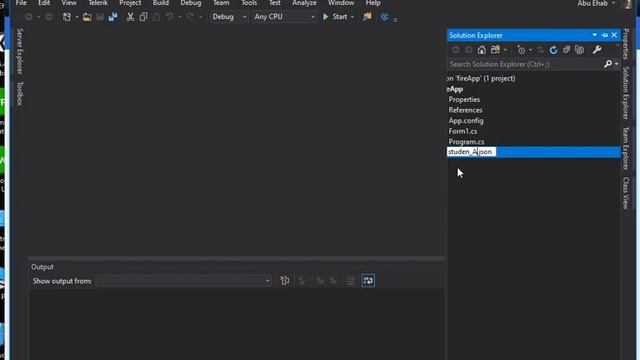640x360 pixels.
Task: Open the search options dropdown arrow
Action: click(616, 64)
